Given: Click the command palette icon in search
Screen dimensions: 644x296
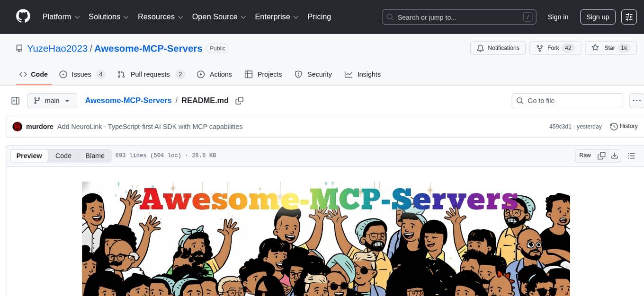Looking at the screenshot, I should 528,17.
